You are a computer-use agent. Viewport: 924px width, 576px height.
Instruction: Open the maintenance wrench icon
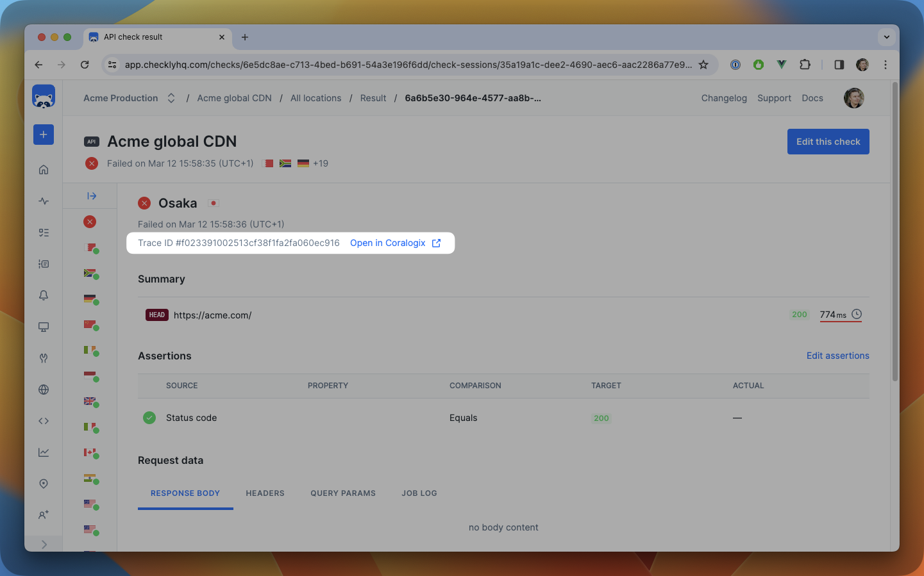tap(44, 358)
